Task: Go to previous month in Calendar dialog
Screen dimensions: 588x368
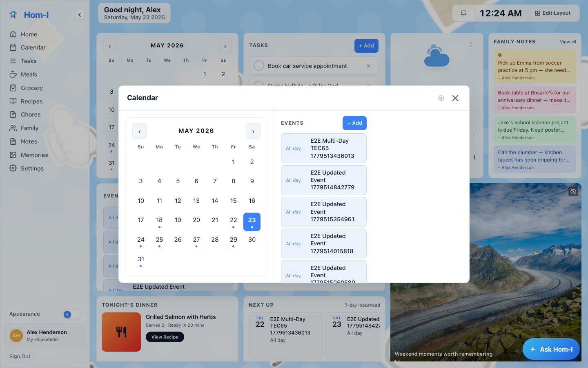Action: [x=140, y=131]
